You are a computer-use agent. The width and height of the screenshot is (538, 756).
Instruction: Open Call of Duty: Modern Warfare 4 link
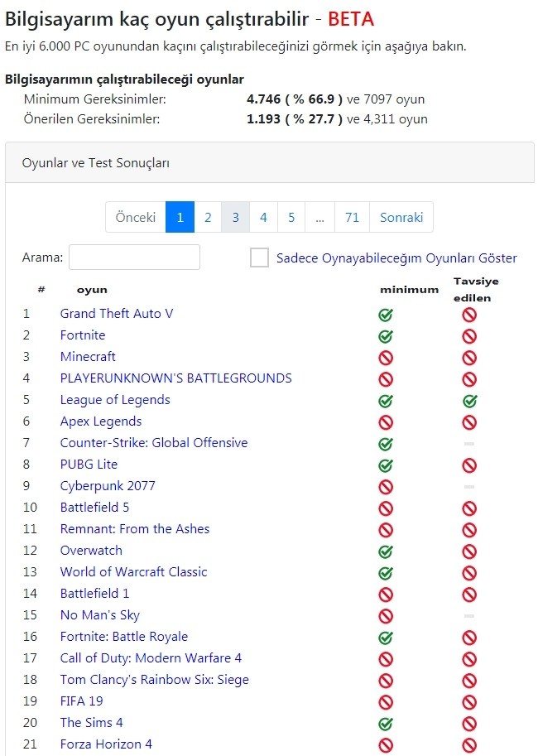point(151,658)
